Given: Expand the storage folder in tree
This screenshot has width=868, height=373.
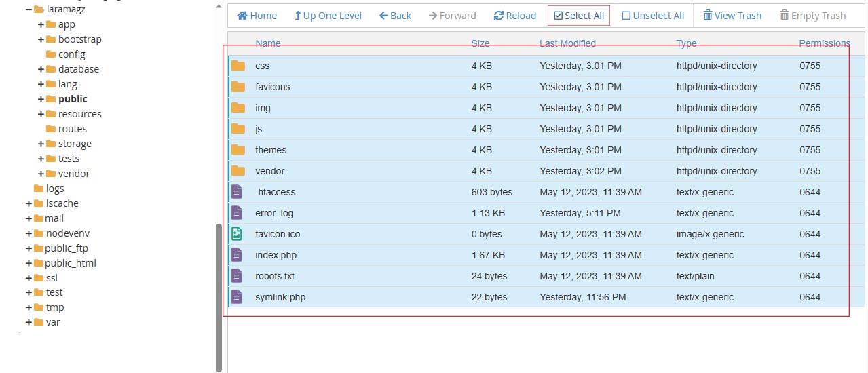Looking at the screenshot, I should click(x=41, y=144).
